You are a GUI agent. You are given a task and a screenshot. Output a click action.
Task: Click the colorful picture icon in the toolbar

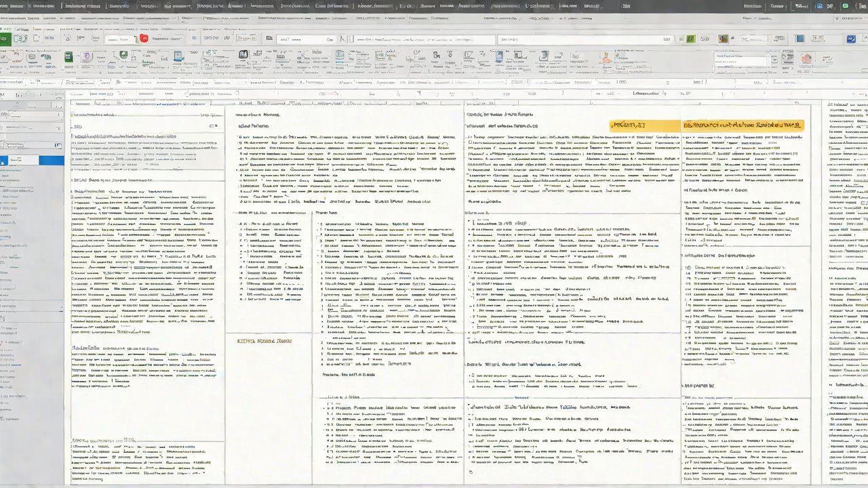tap(724, 39)
